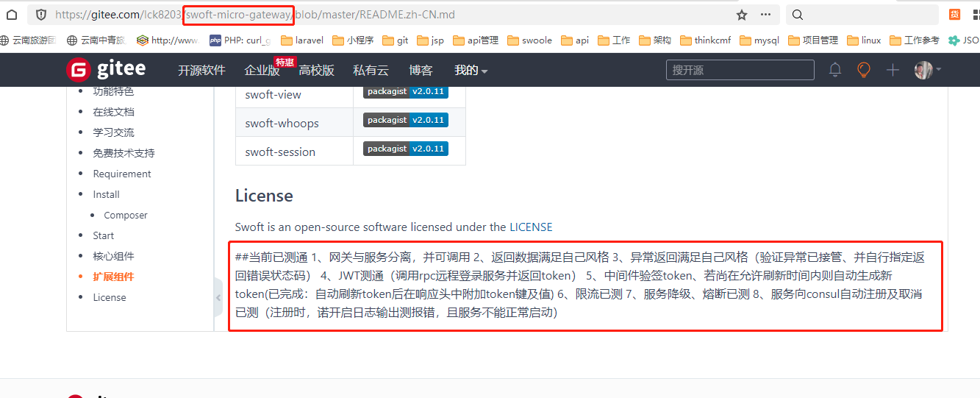Click the swoft-view packagist badge
This screenshot has height=398, width=980.
(405, 91)
